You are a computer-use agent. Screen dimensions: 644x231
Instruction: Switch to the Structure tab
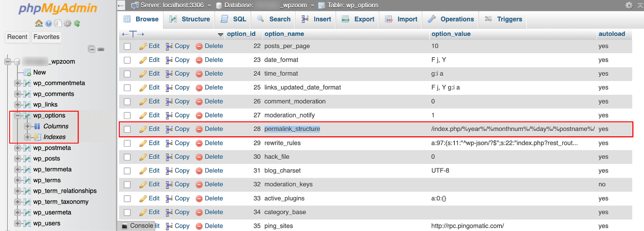(189, 19)
